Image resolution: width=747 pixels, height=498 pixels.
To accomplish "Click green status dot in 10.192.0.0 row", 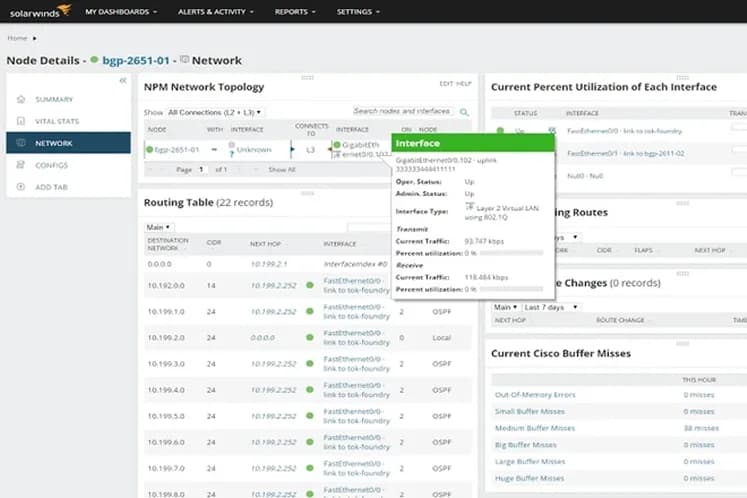I will pyautogui.click(x=310, y=285).
